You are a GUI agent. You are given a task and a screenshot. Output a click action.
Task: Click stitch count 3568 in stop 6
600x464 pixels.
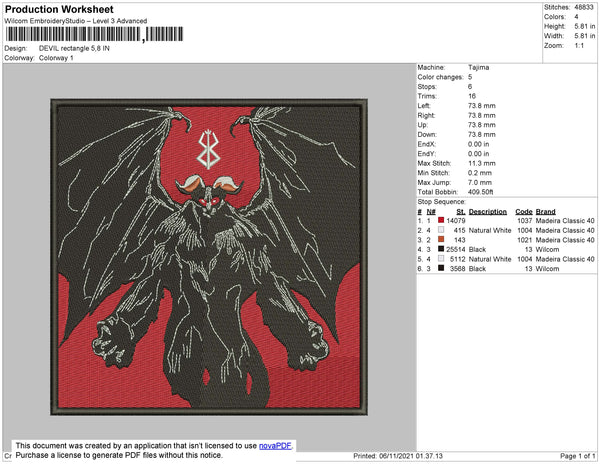pyautogui.click(x=457, y=269)
